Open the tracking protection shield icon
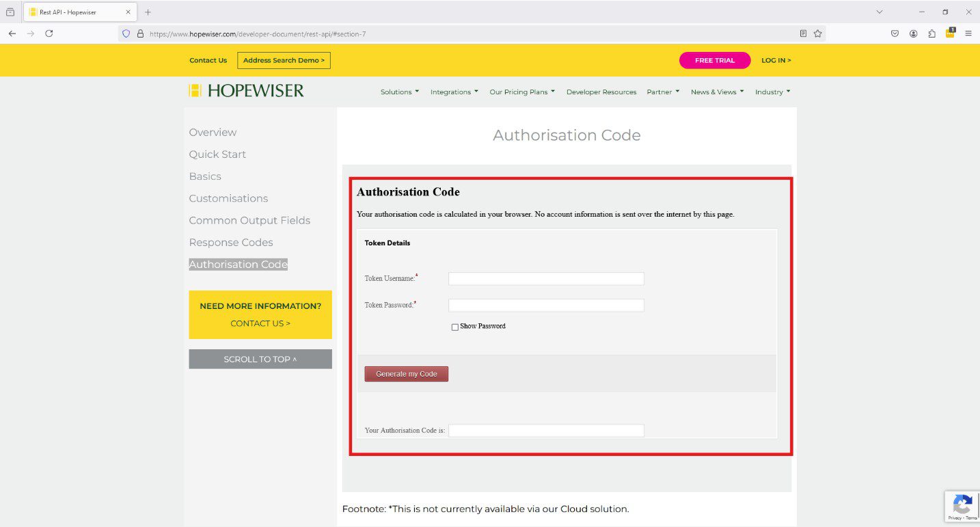The image size is (980, 527). tap(126, 33)
